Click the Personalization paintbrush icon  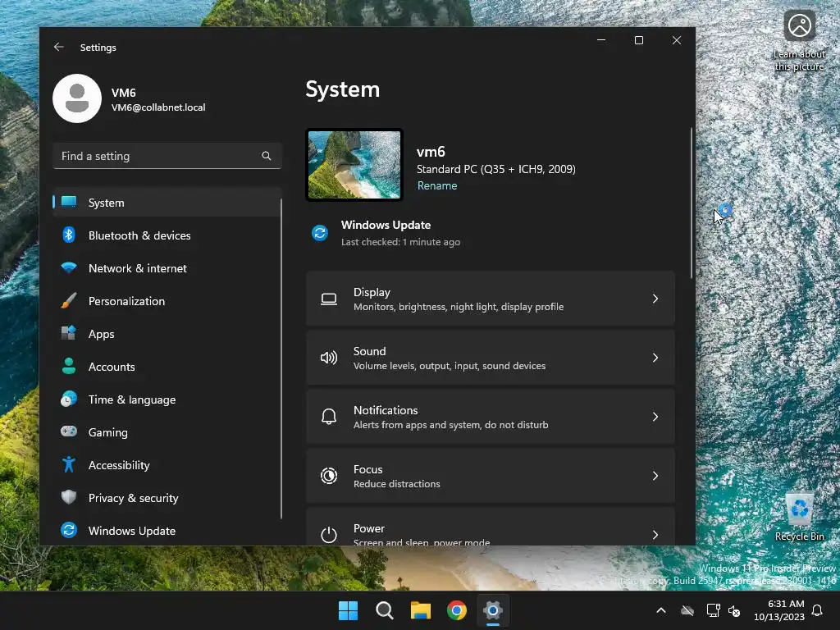coord(69,300)
